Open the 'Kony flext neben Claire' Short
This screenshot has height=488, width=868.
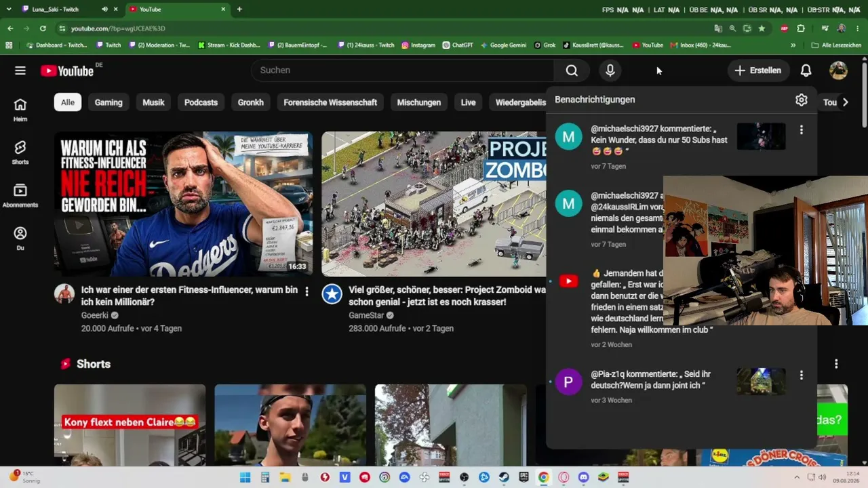pos(130,425)
